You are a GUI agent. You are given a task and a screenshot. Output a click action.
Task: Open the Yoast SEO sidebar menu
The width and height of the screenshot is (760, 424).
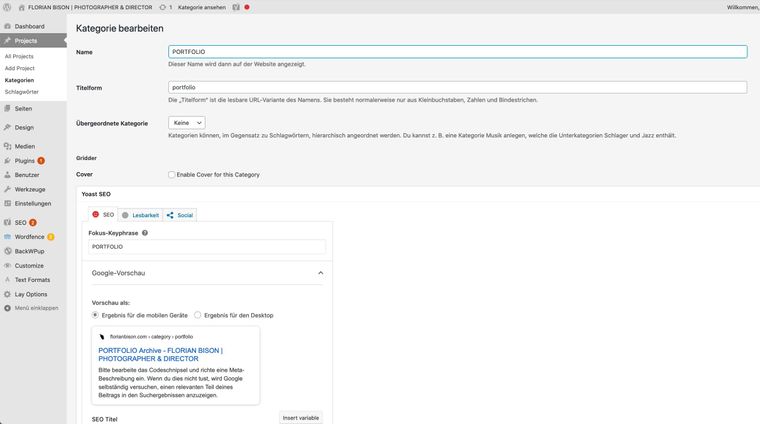[20, 222]
